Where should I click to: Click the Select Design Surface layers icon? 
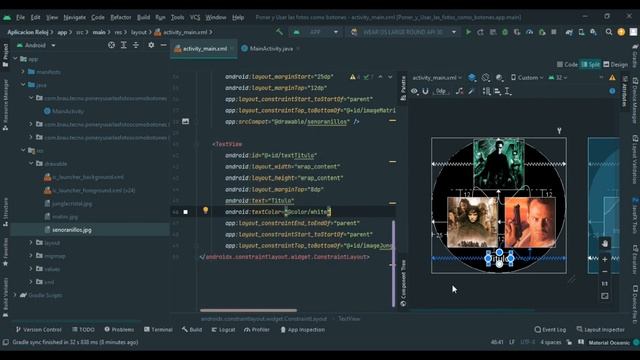[x=472, y=78]
